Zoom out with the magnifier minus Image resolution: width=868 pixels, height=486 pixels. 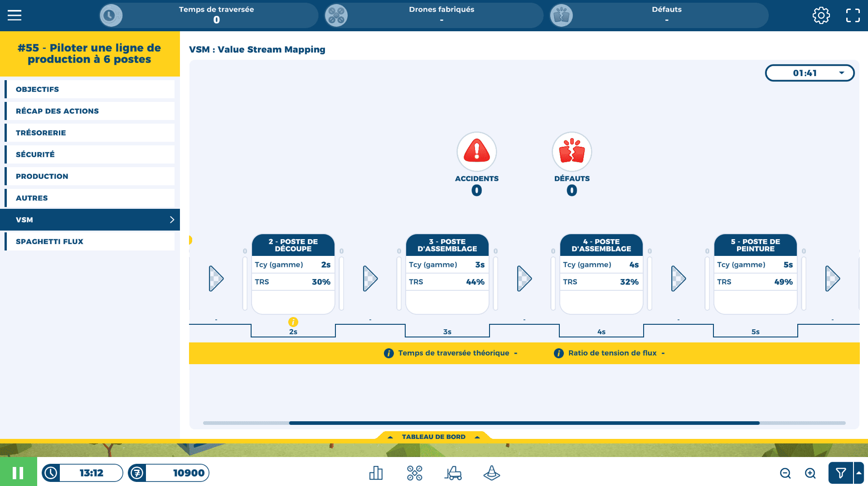(x=785, y=473)
